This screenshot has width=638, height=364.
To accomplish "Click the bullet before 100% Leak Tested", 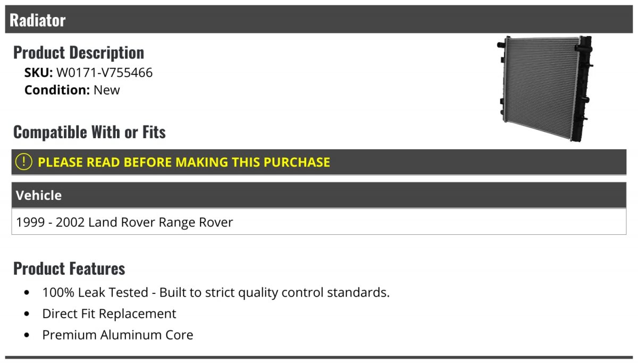I will (x=27, y=293).
